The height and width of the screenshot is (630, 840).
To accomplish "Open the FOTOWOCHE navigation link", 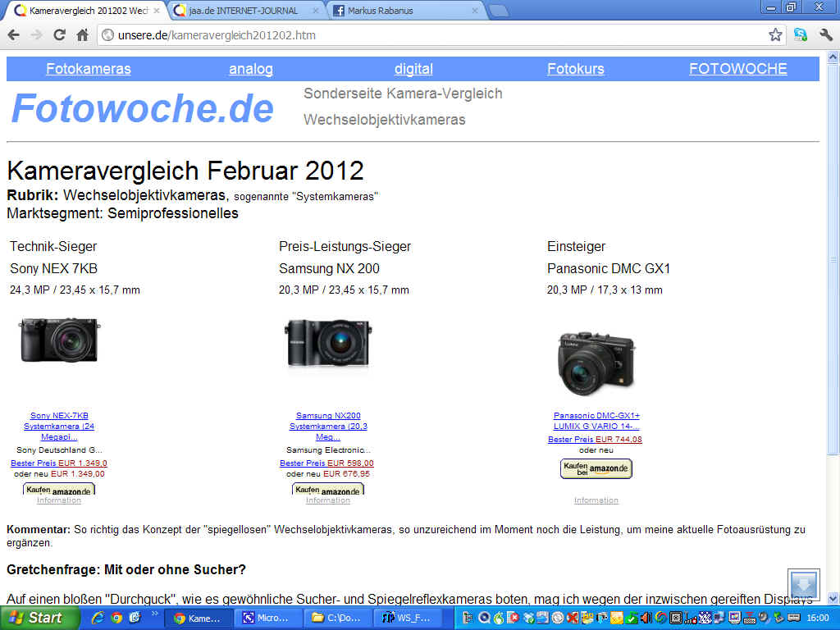I will click(x=737, y=69).
